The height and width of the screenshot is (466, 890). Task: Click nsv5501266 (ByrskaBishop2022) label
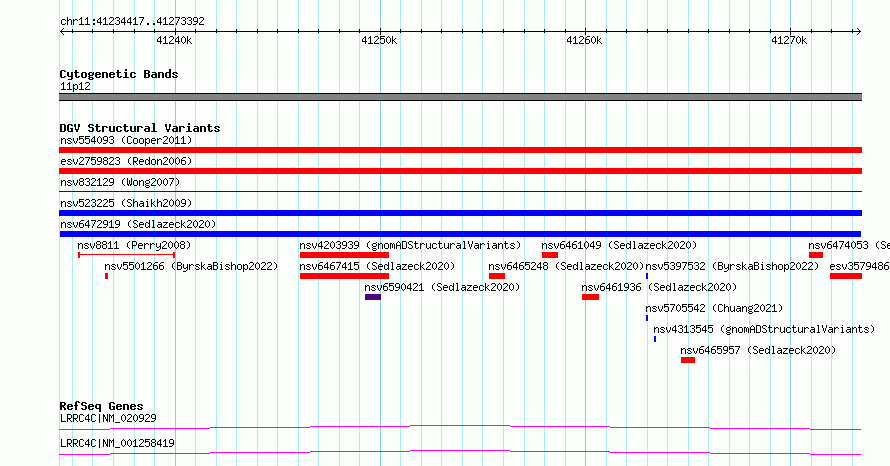pos(191,266)
